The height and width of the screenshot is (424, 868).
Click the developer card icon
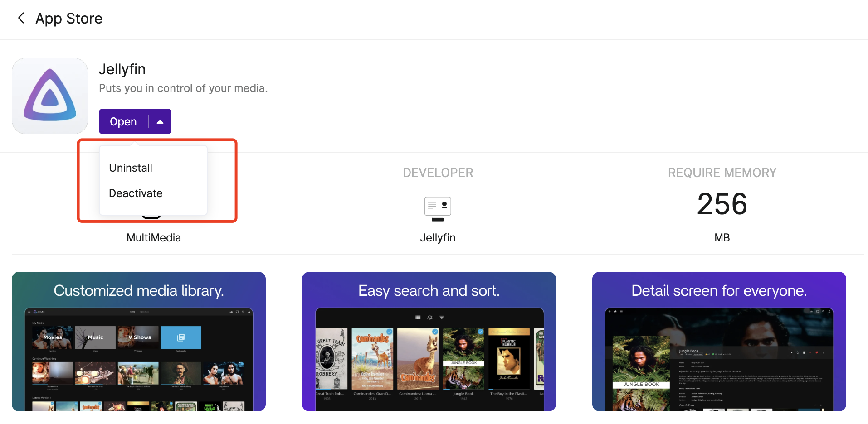pos(438,209)
